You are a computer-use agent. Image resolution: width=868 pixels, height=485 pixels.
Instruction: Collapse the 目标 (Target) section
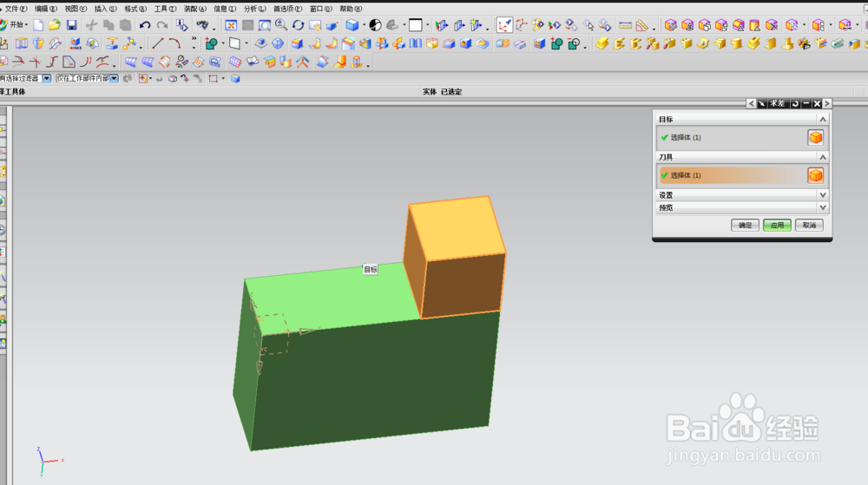(823, 119)
